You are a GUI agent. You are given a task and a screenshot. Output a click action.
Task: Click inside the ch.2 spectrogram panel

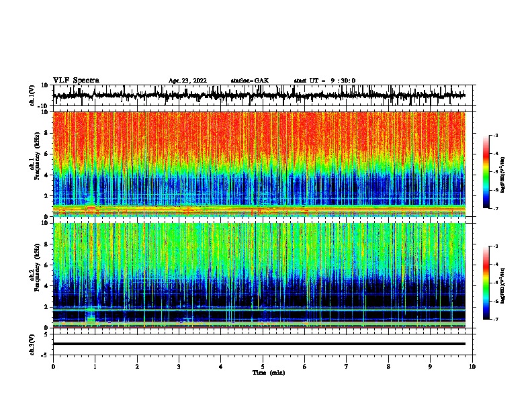259,275
